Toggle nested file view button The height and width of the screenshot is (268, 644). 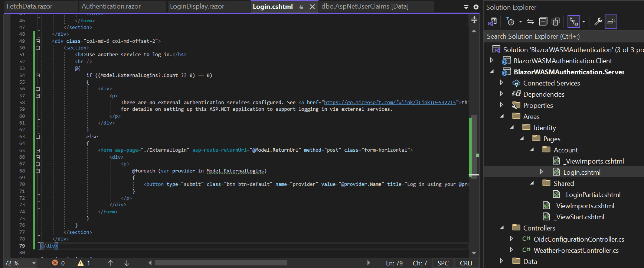(573, 22)
